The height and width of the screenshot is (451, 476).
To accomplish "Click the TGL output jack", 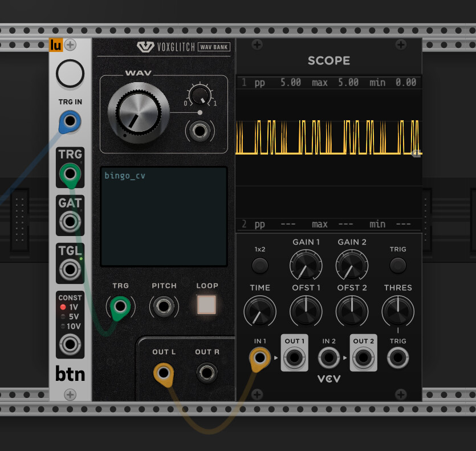I will click(x=70, y=269).
